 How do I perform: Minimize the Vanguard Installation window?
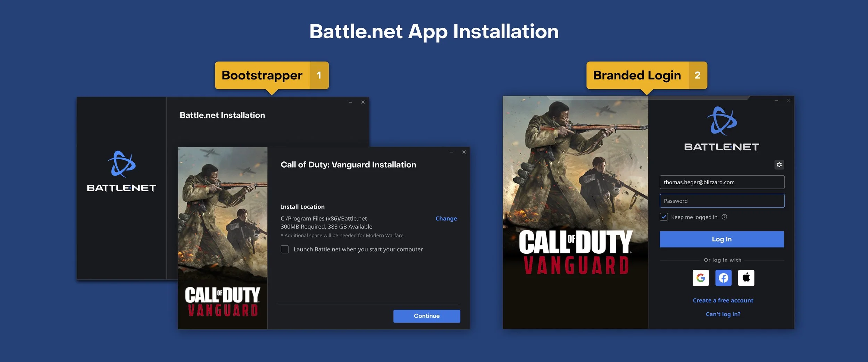(x=451, y=152)
